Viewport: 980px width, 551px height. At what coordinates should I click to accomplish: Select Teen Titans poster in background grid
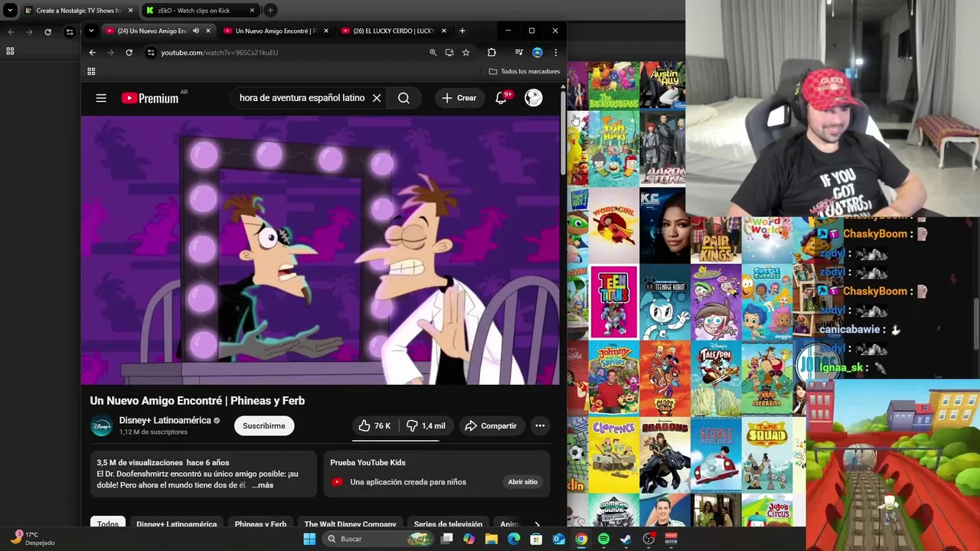click(613, 302)
